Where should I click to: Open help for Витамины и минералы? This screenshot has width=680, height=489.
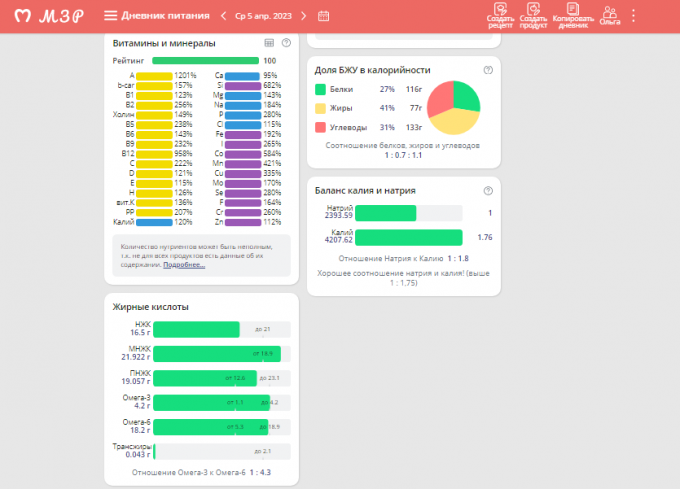[286, 43]
